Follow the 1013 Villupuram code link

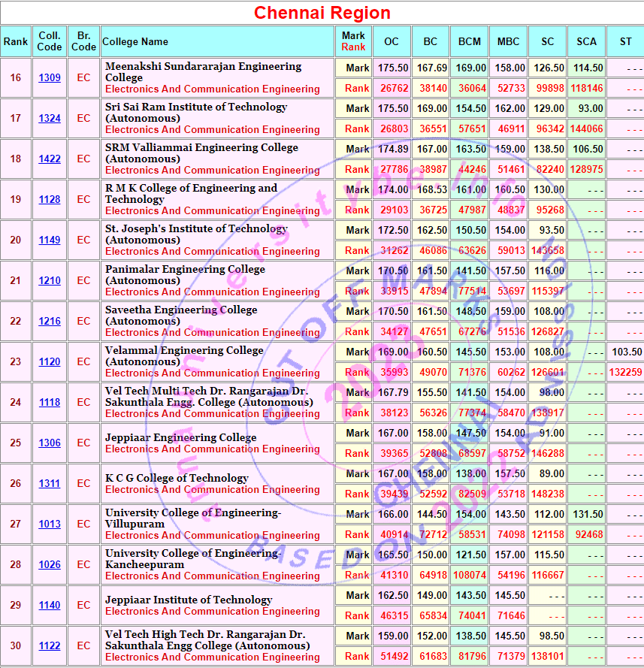tap(50, 524)
